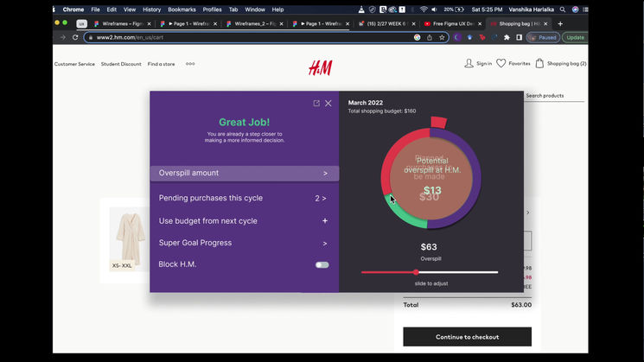Click the overspill slider handle

pos(416,272)
